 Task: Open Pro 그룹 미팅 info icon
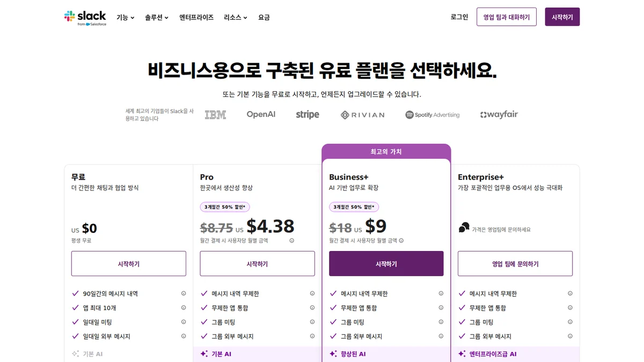(x=312, y=322)
